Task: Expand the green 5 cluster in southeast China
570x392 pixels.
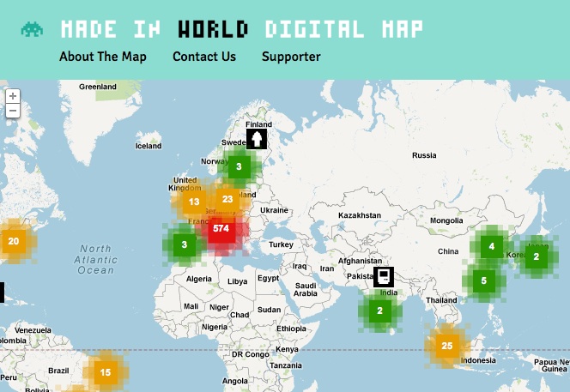Action: coord(484,280)
